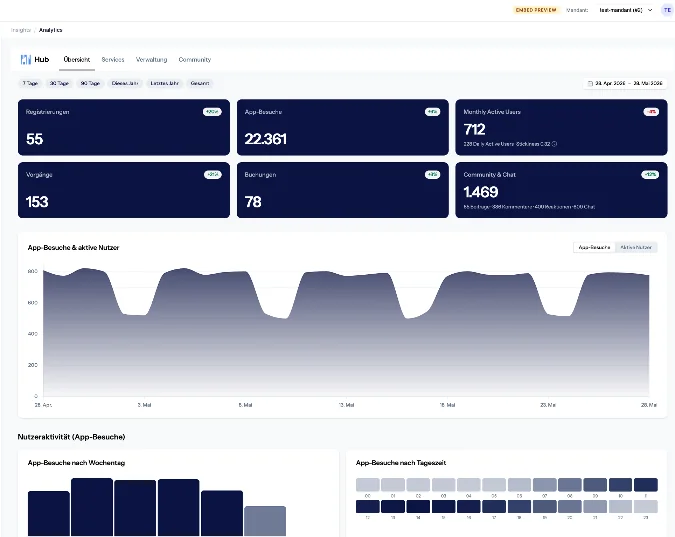Click the Hub logo icon
Screen dimensions: 675x537
(x=26, y=59)
